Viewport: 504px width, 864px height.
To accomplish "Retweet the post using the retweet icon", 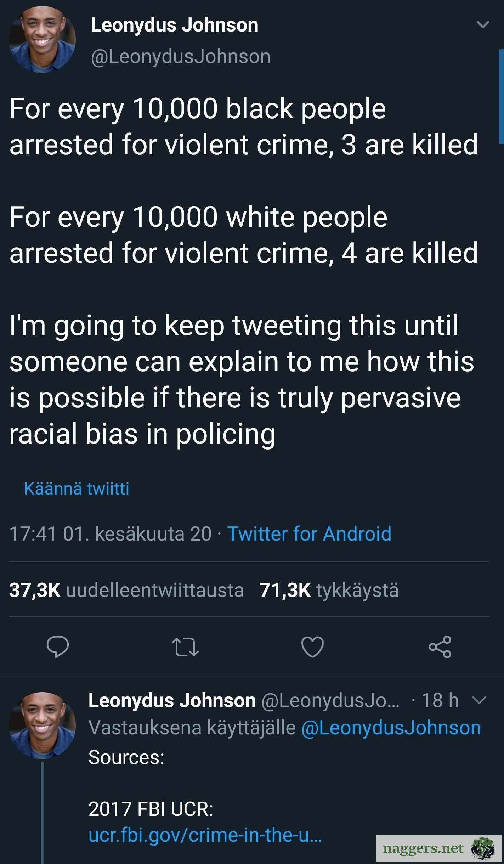I will [x=185, y=647].
